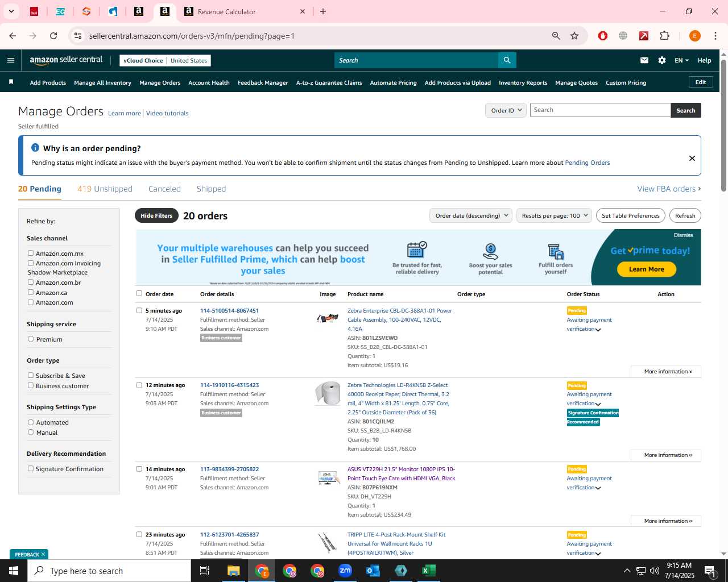Open a new browser tab
Image resolution: width=728 pixels, height=582 pixels.
point(323,11)
